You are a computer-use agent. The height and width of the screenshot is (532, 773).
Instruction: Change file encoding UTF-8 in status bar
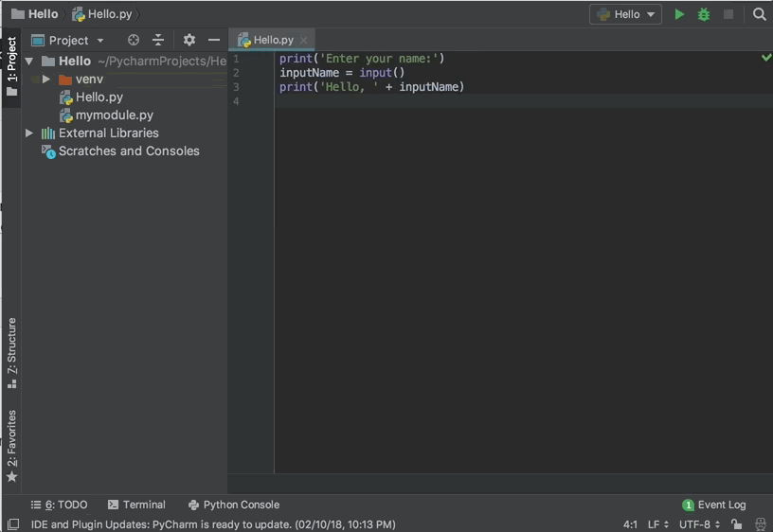tap(699, 524)
